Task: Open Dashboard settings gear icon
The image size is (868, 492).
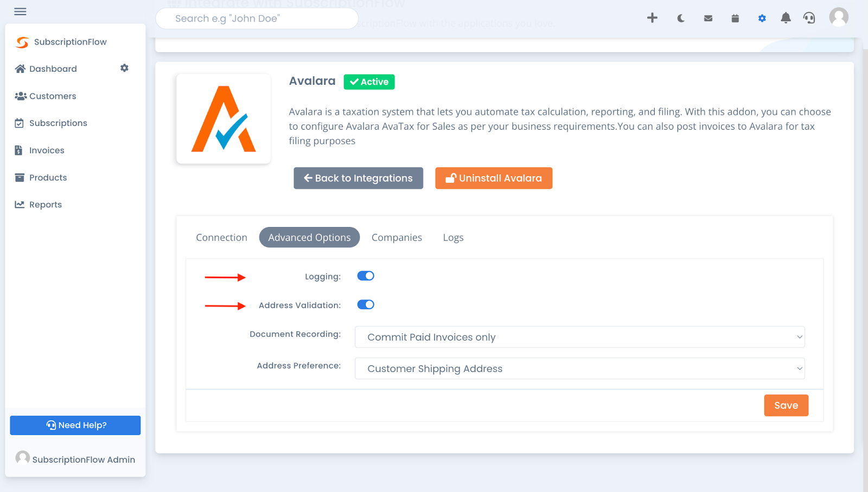Action: [124, 68]
